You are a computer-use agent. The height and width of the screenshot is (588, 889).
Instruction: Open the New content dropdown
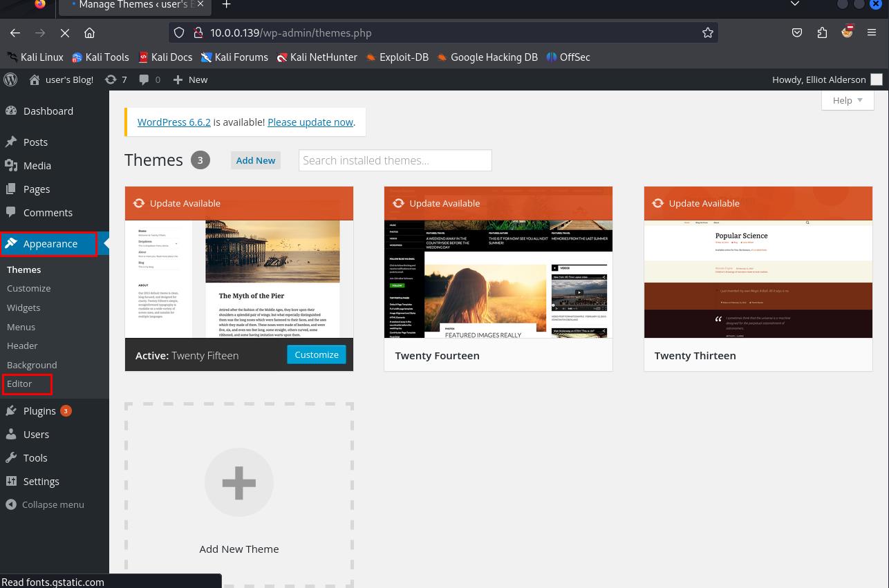[190, 79]
